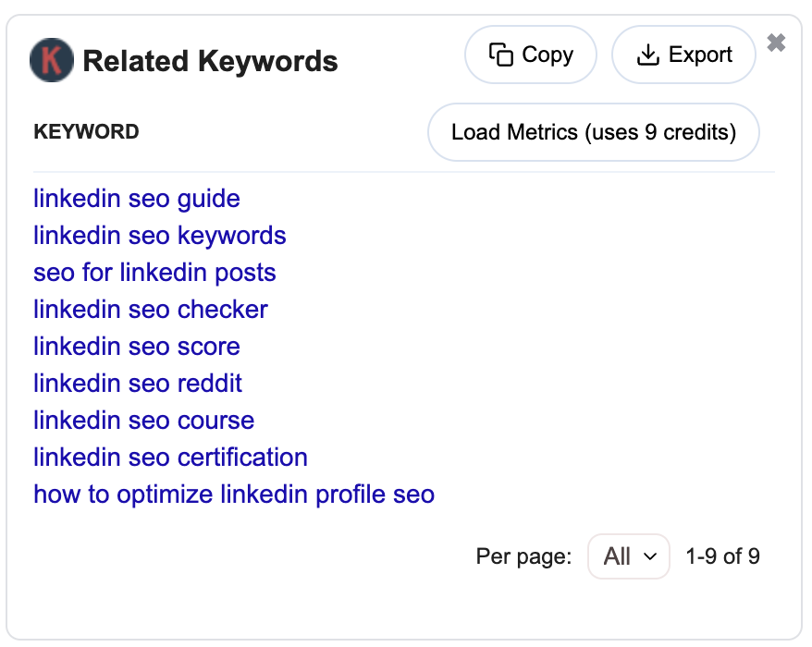812x647 pixels.
Task: Load Metrics using 9 credits
Action: tap(594, 132)
